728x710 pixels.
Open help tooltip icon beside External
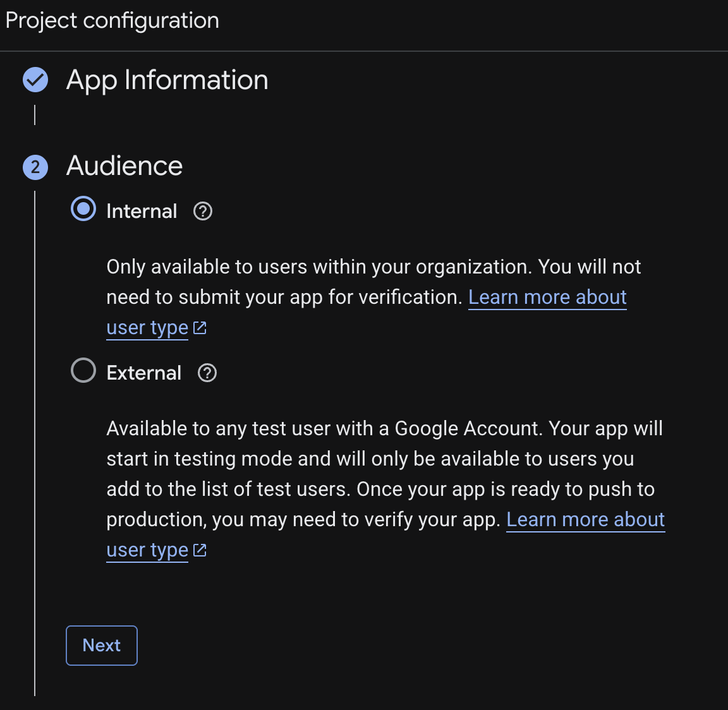207,373
